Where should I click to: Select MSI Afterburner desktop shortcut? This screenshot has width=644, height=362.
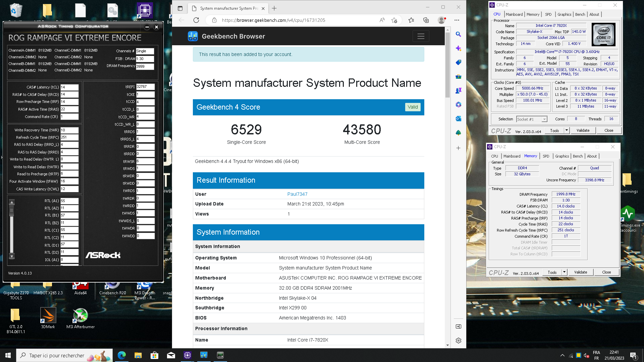(x=80, y=318)
